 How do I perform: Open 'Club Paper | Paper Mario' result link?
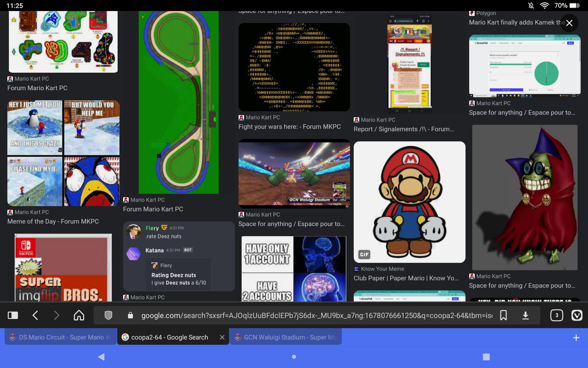click(x=406, y=278)
